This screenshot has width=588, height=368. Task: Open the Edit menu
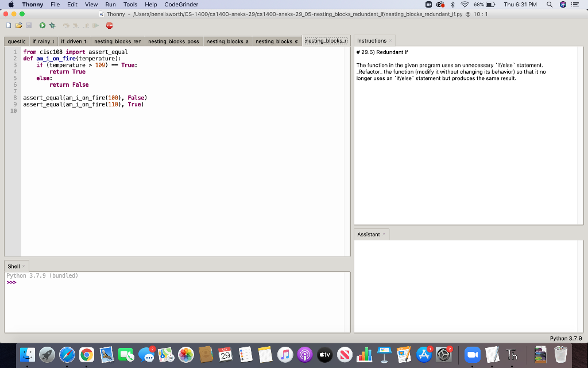[72, 5]
